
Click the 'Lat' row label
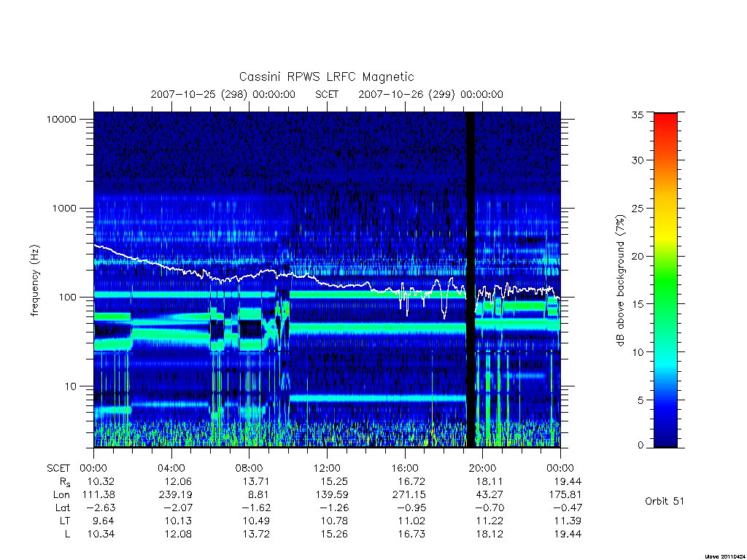tap(63, 507)
